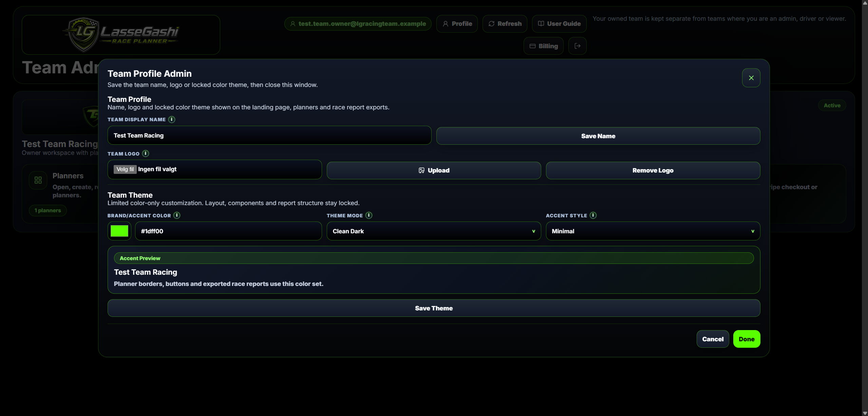Click the hex color field #1dff00
Viewport: 868px width, 416px height.
click(228, 231)
